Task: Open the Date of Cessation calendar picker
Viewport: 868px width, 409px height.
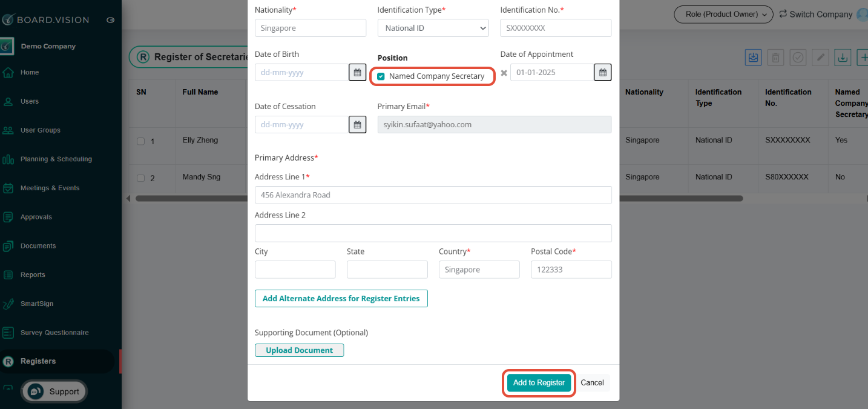Action: point(358,124)
